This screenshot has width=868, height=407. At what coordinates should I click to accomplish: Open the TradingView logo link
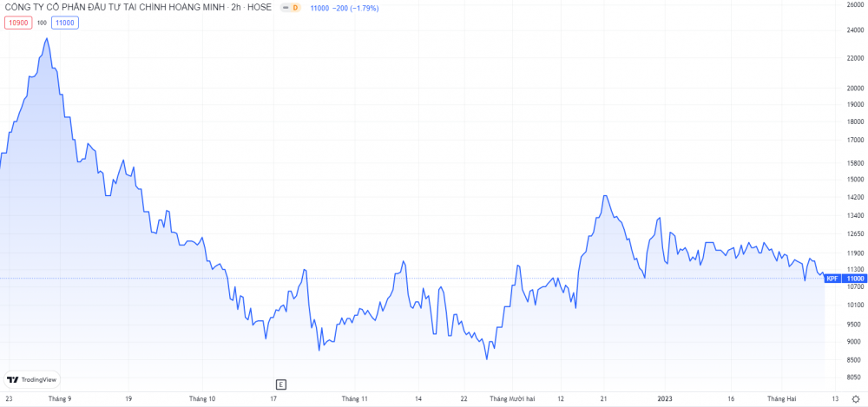tap(32, 379)
